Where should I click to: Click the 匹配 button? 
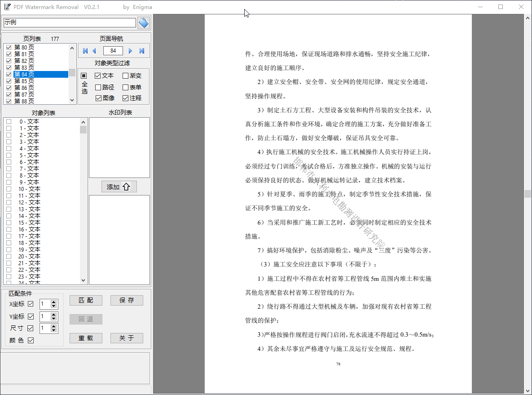click(86, 300)
